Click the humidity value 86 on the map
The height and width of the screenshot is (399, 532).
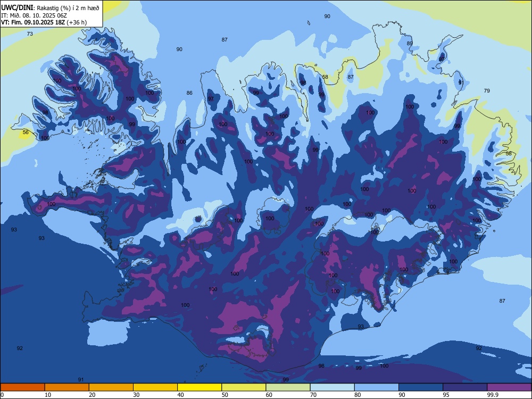click(x=189, y=93)
